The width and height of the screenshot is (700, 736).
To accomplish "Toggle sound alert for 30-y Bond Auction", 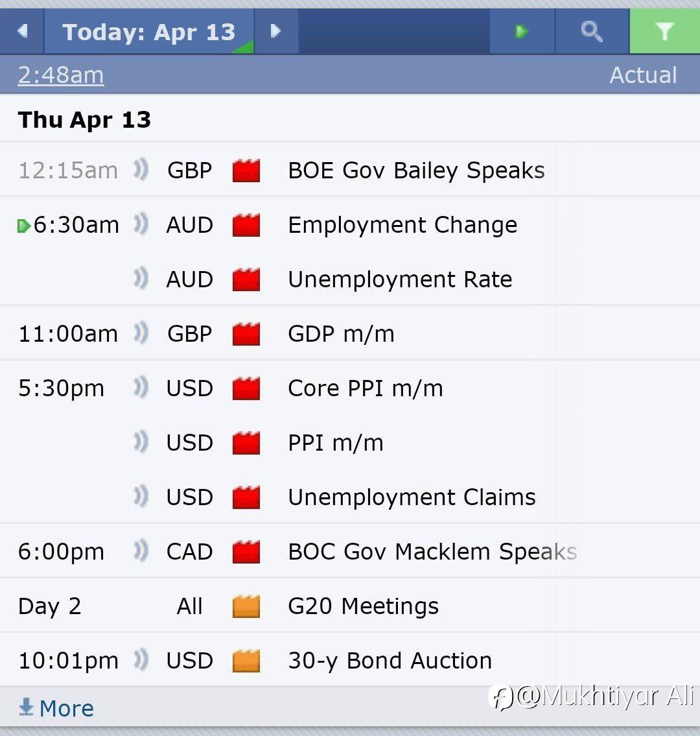I will (x=141, y=661).
